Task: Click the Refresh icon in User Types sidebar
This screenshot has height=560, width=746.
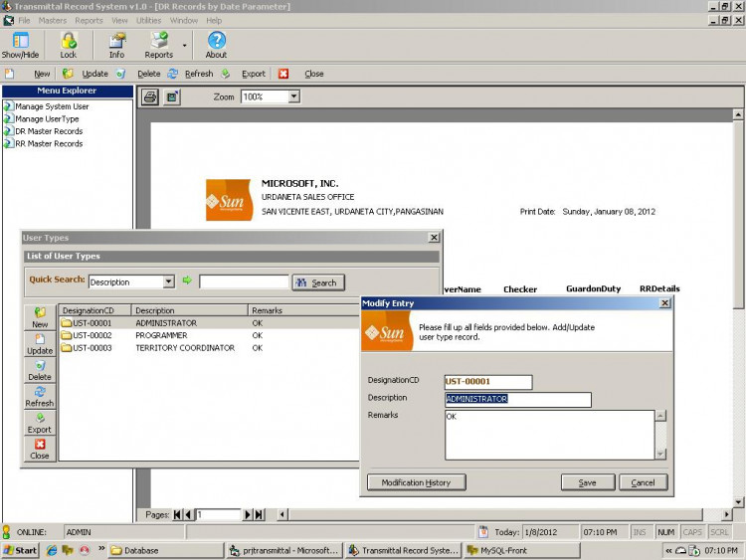Action: coord(40,396)
